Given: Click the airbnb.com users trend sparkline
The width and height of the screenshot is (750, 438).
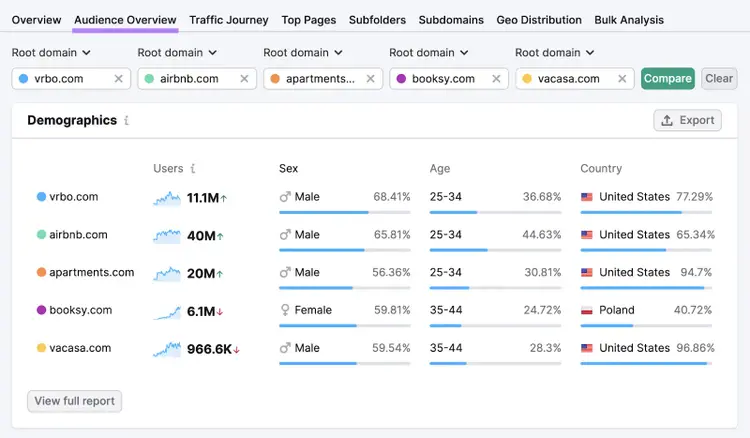Looking at the screenshot, I should [x=167, y=236].
